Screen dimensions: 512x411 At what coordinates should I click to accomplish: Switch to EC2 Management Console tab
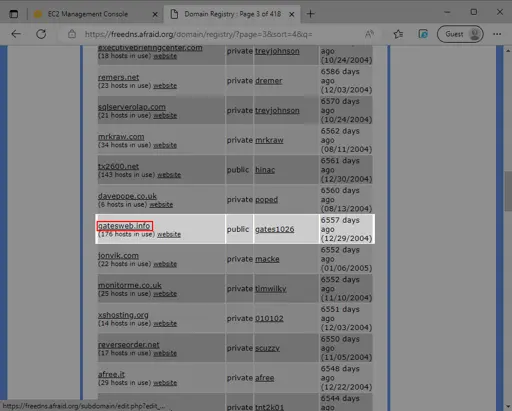click(x=88, y=14)
